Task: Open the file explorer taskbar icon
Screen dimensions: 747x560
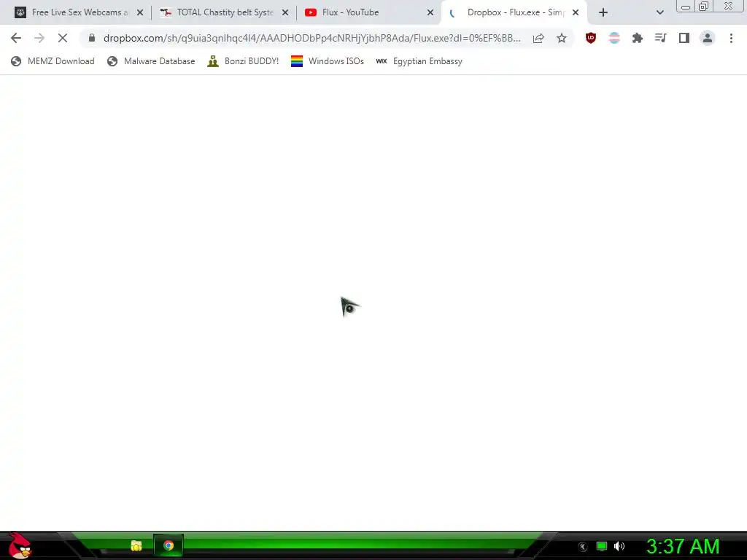Action: 136,545
